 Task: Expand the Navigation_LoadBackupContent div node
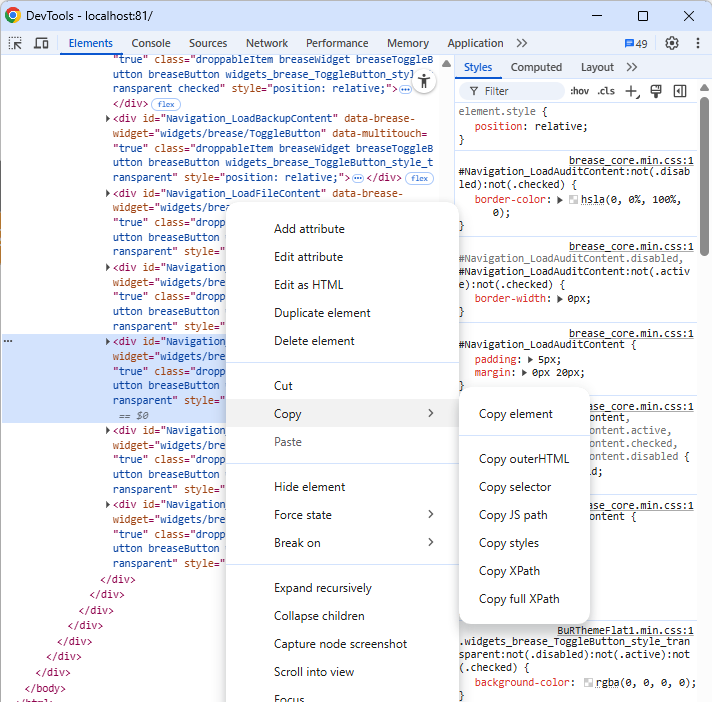(108, 119)
